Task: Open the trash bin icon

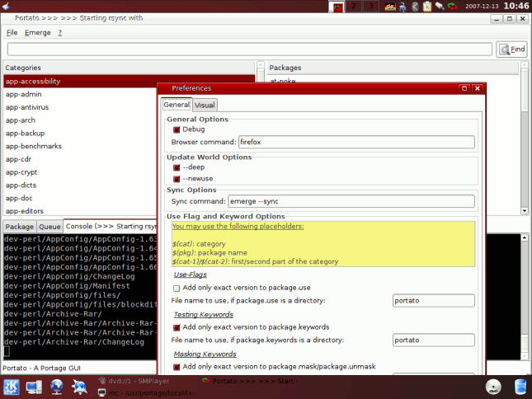Action: [520, 387]
